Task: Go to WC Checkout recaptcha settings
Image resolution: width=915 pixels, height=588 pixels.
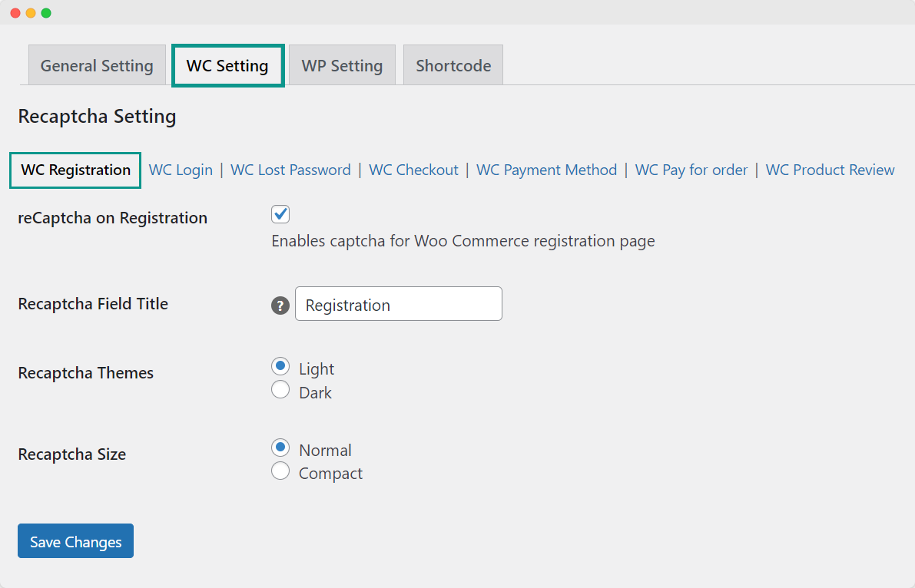Action: coord(413,170)
